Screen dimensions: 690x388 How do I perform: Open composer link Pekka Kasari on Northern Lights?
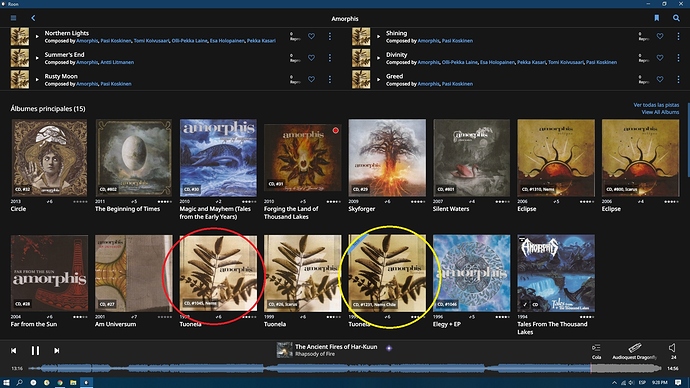point(261,40)
